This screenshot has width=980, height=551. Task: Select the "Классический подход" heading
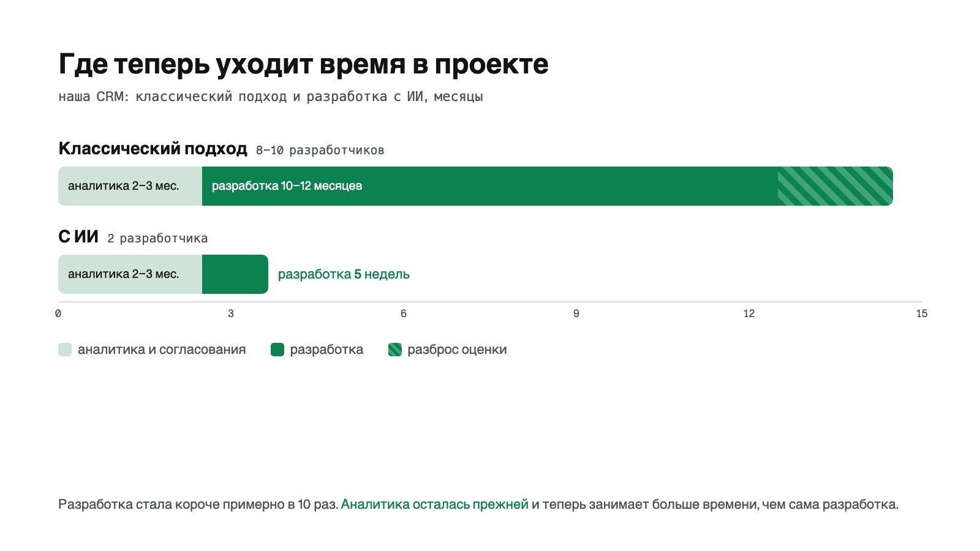153,149
